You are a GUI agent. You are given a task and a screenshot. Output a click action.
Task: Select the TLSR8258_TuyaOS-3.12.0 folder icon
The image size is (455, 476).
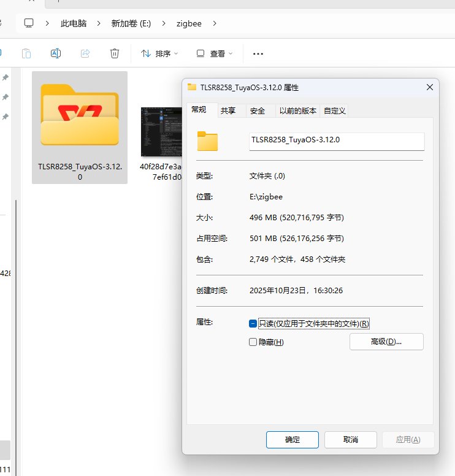pos(80,117)
